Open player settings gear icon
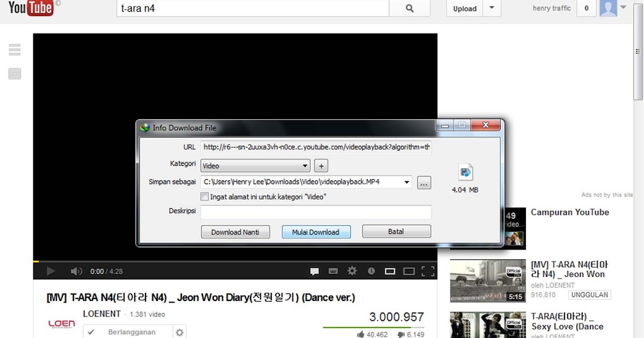Viewport: 644px width, 338px height. (352, 271)
